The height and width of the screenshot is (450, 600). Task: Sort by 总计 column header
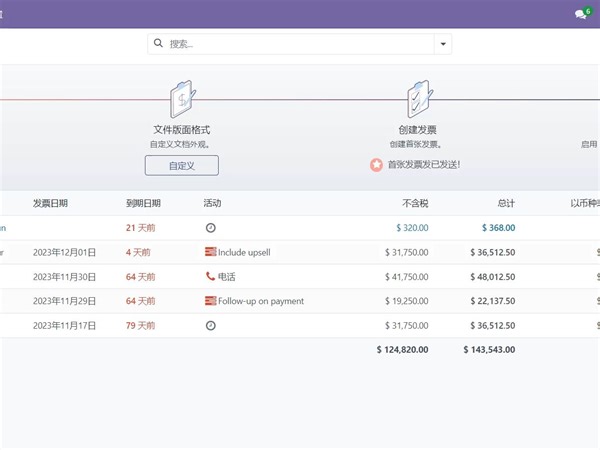(506, 203)
